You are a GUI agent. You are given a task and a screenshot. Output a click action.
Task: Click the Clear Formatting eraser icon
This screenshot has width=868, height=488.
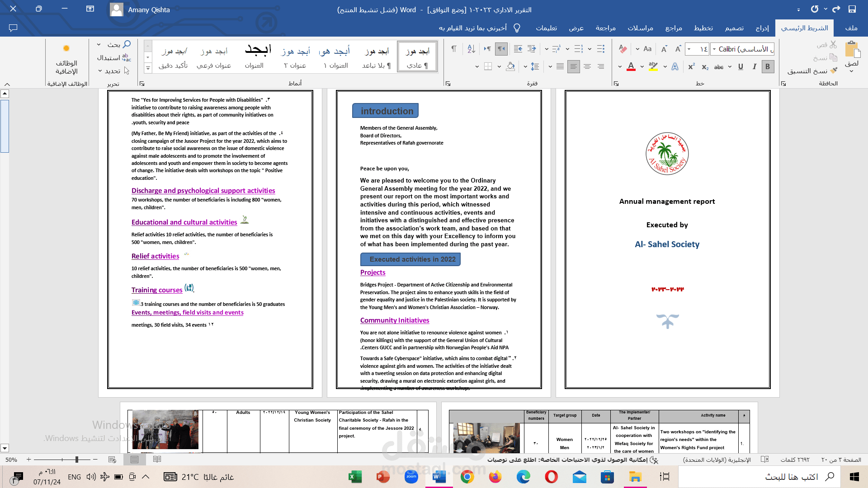click(623, 49)
